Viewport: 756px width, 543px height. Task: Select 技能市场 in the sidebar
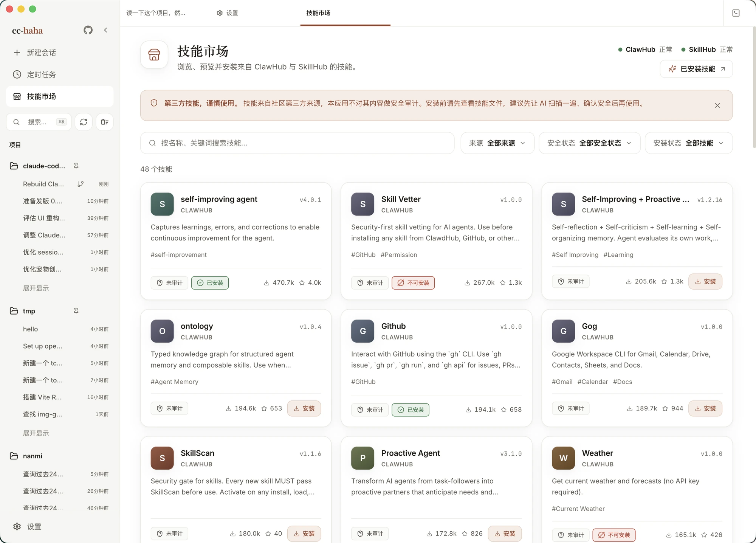click(x=60, y=96)
